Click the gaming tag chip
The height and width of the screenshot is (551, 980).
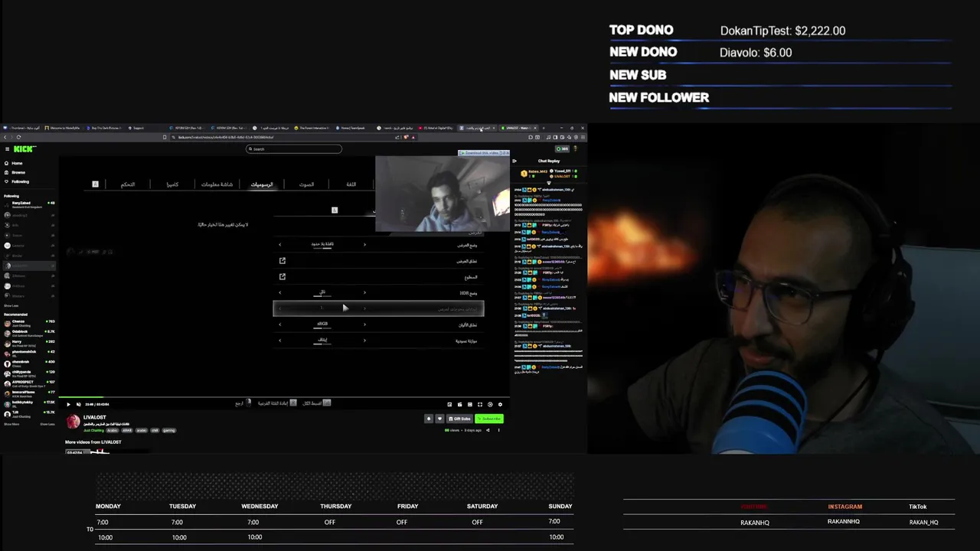pos(169,430)
